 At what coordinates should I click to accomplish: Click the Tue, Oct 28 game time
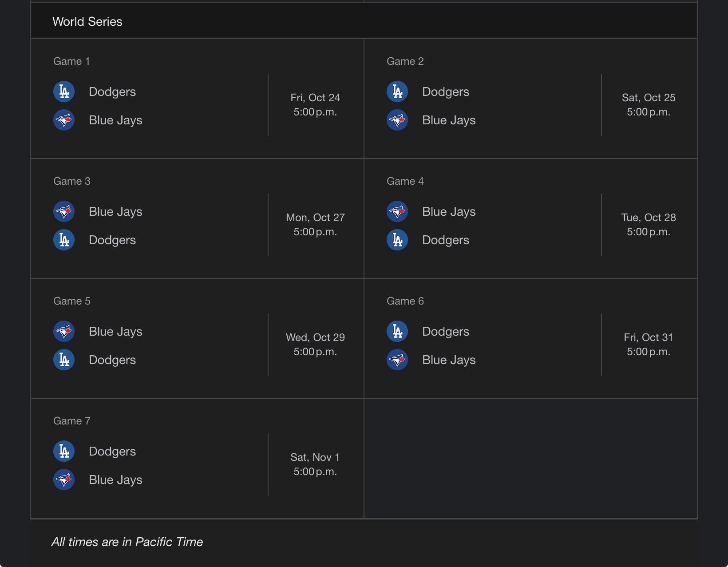pyautogui.click(x=649, y=232)
